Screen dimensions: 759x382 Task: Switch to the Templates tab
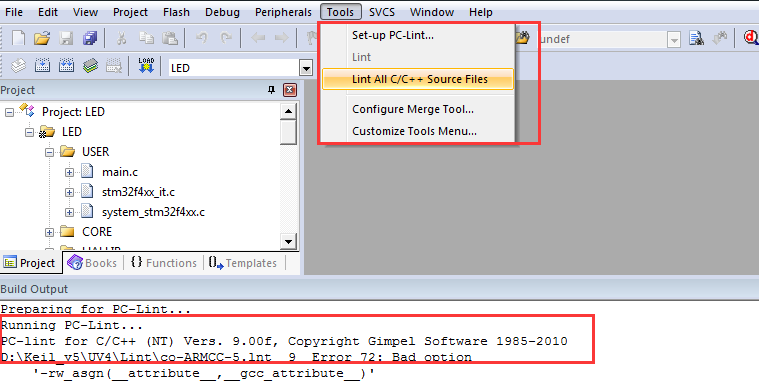[x=243, y=263]
